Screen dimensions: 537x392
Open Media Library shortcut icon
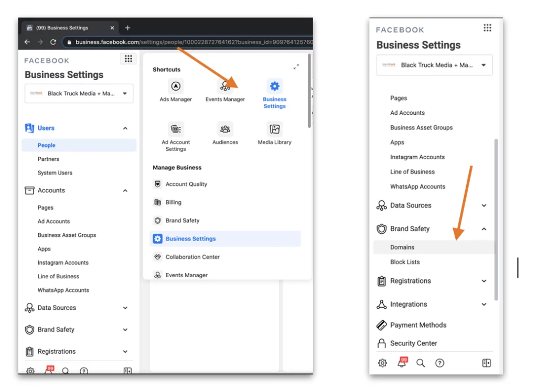274,129
